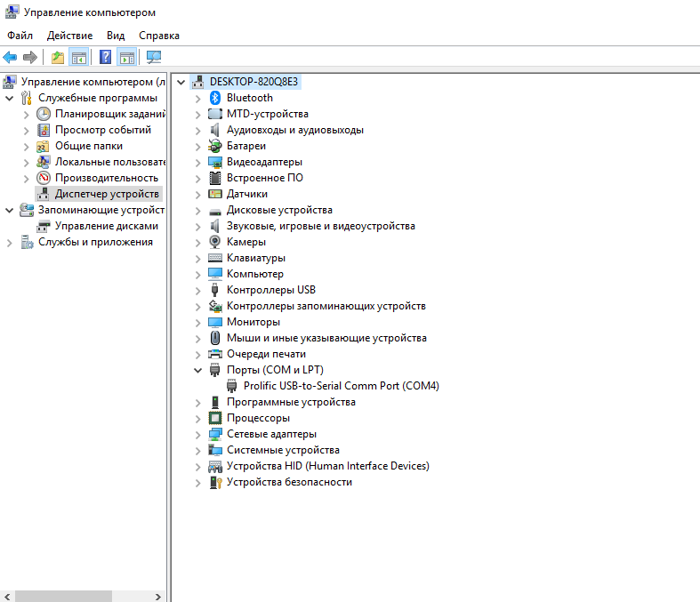
Task: Select Звуковые, игровые и видеоустройства row
Action: (x=321, y=226)
